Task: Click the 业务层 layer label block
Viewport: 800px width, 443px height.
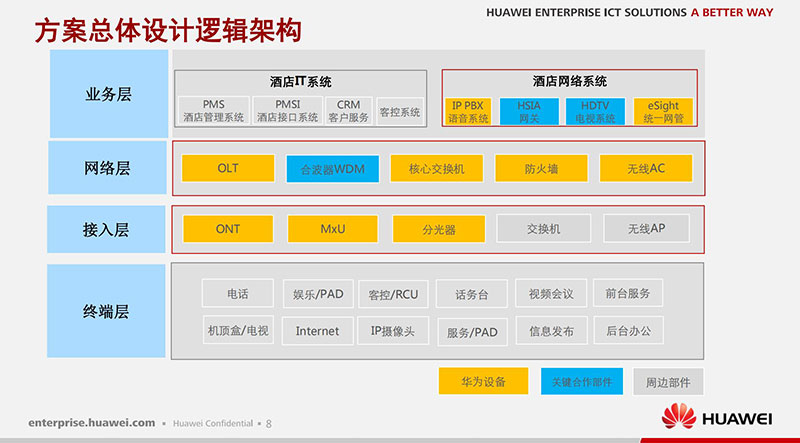Action: coord(109,94)
